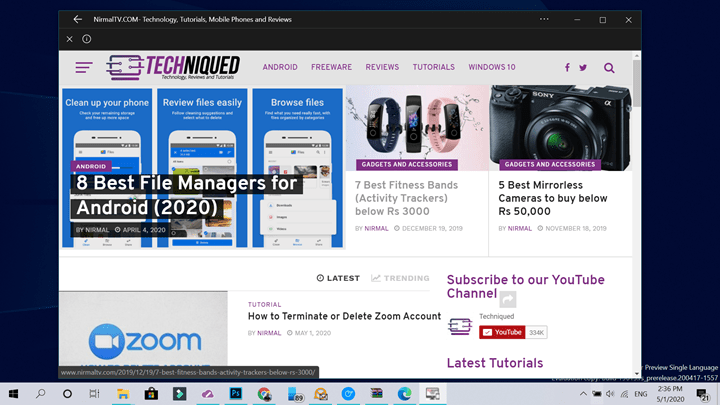Visit the Facebook page via f icon
This screenshot has width=720, height=405.
pos(567,68)
